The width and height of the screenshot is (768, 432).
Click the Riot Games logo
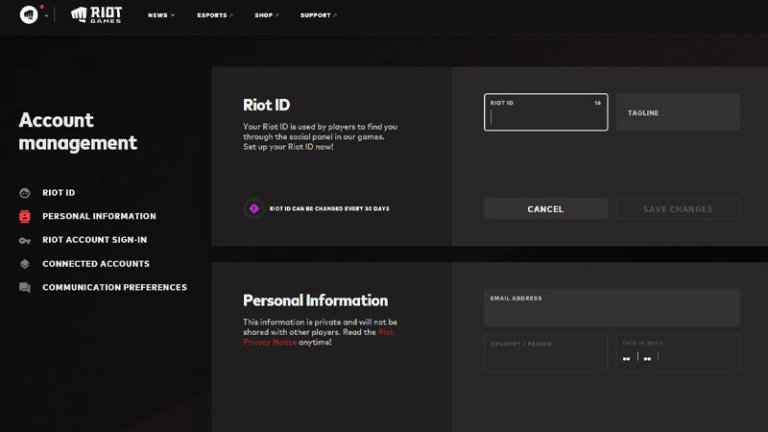[96, 15]
